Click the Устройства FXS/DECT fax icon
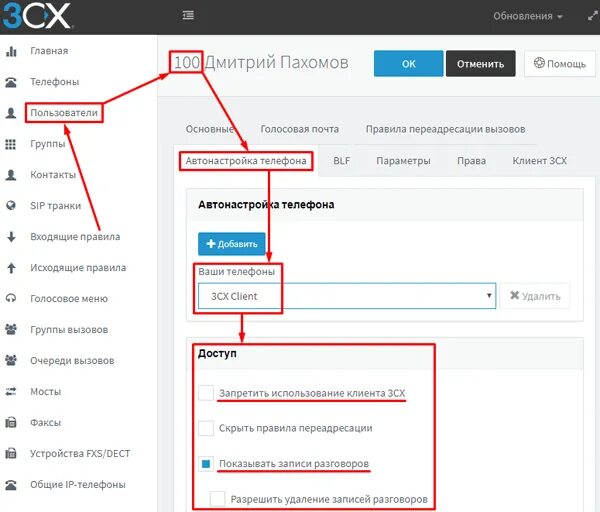This screenshot has width=600, height=512. point(11,453)
